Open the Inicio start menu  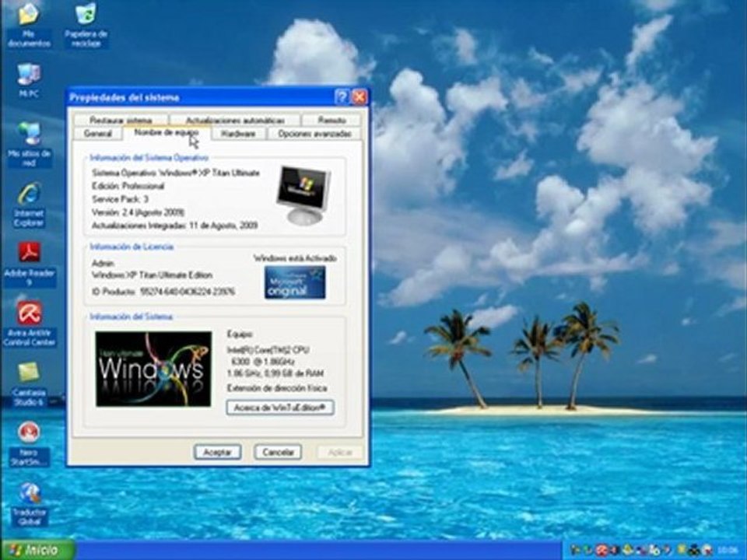pyautogui.click(x=37, y=550)
